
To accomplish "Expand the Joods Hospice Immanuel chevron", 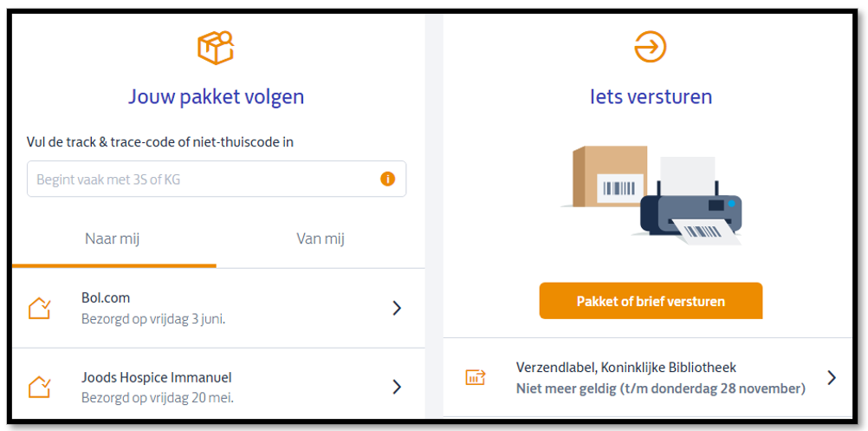I will (397, 387).
